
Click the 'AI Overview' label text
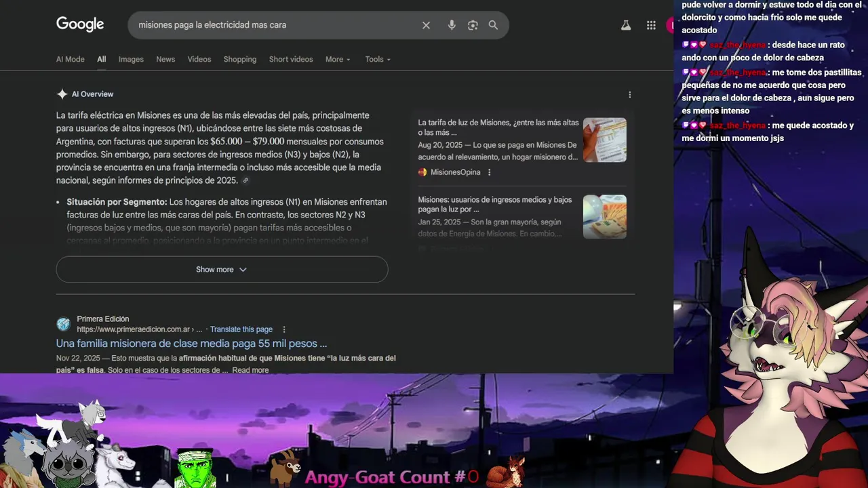[x=92, y=94]
